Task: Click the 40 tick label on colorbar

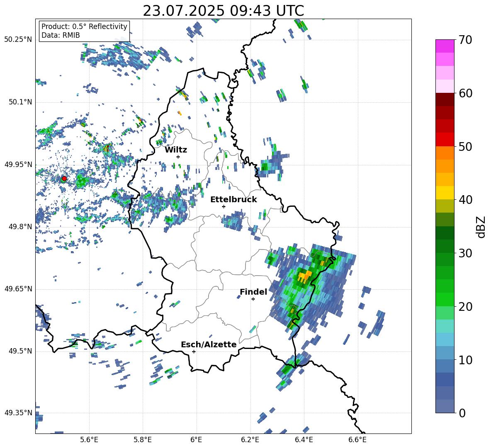Action: [465, 200]
